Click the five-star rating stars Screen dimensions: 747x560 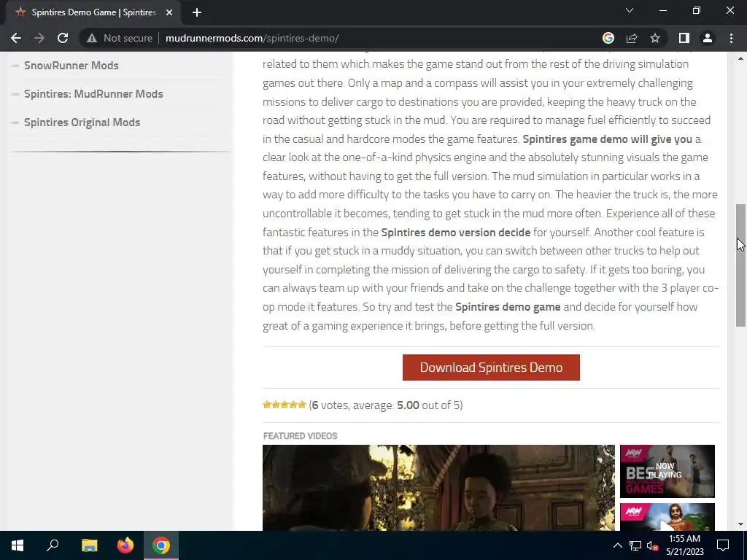tap(285, 405)
